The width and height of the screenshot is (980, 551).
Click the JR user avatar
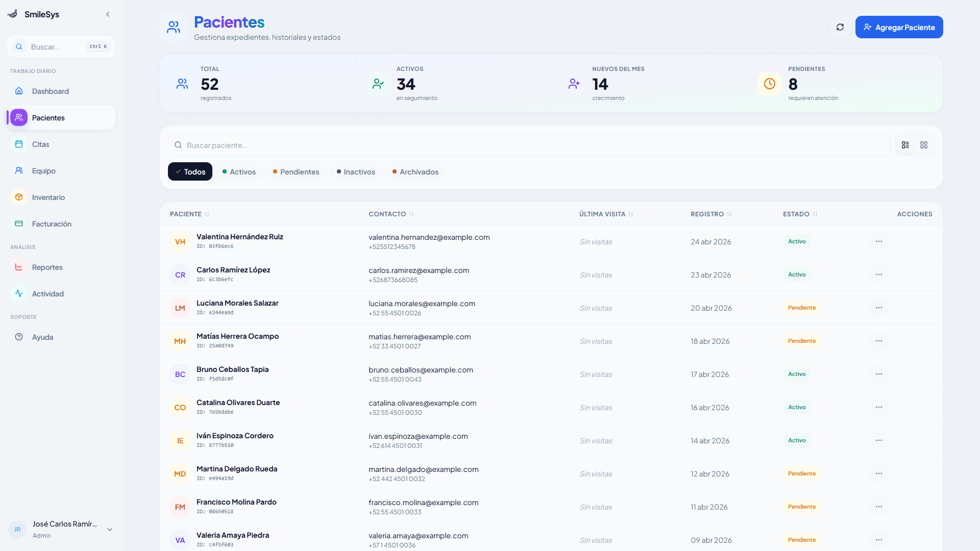[17, 530]
